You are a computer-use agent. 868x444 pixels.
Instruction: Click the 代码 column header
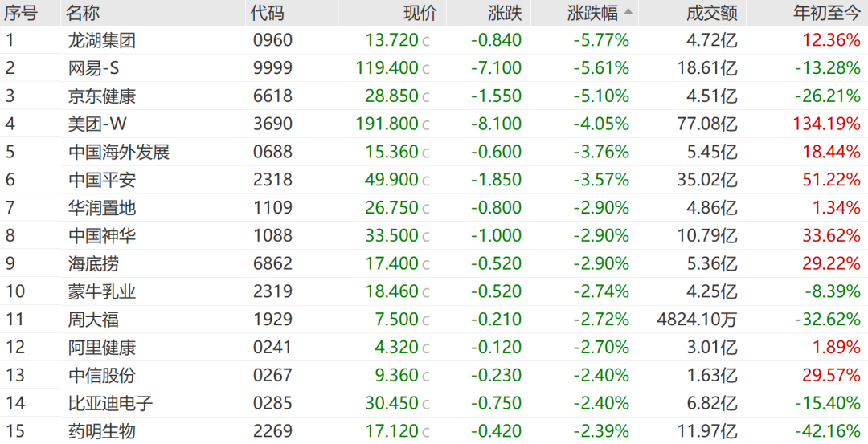pos(267,14)
